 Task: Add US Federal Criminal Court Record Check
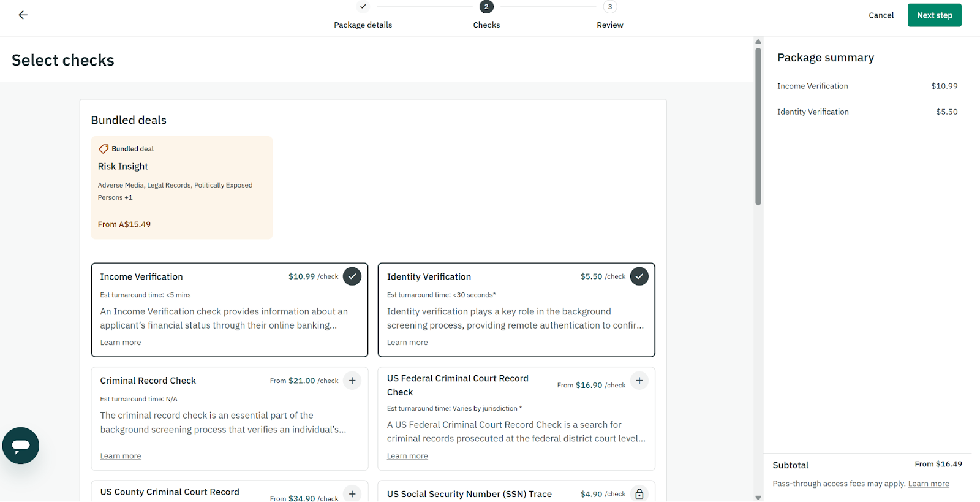coord(639,381)
